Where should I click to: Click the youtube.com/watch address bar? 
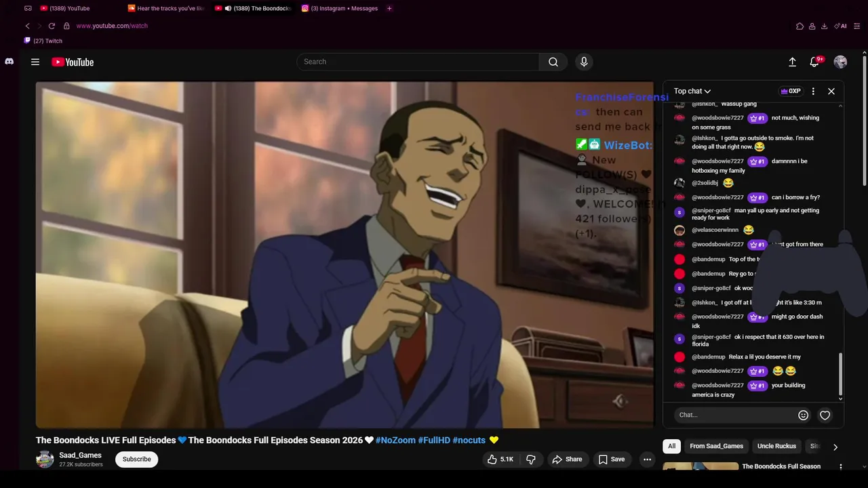tap(112, 26)
